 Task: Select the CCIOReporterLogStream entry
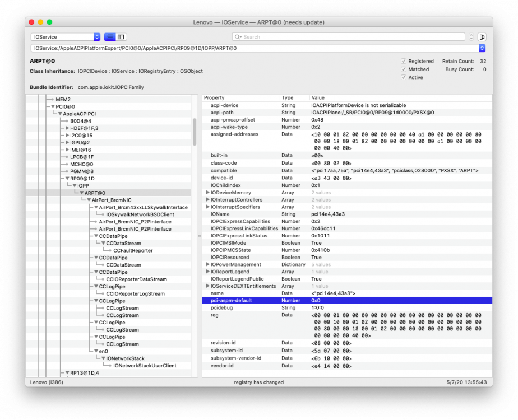tap(136, 294)
